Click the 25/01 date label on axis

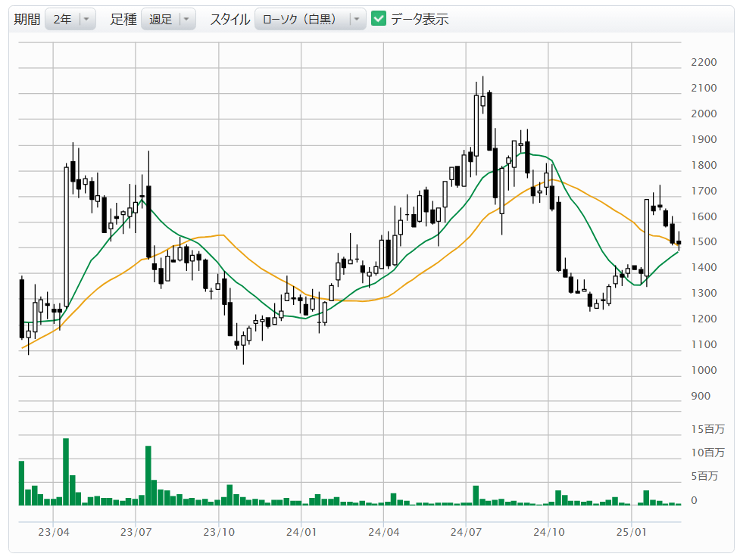coord(632,533)
